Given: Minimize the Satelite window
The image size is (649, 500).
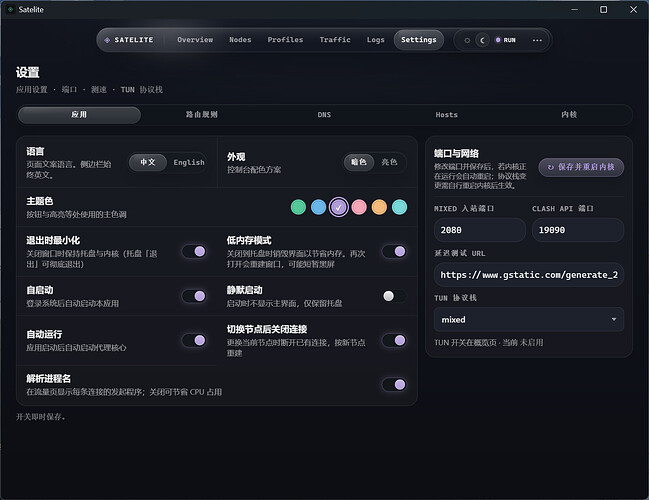Looking at the screenshot, I should click(574, 9).
